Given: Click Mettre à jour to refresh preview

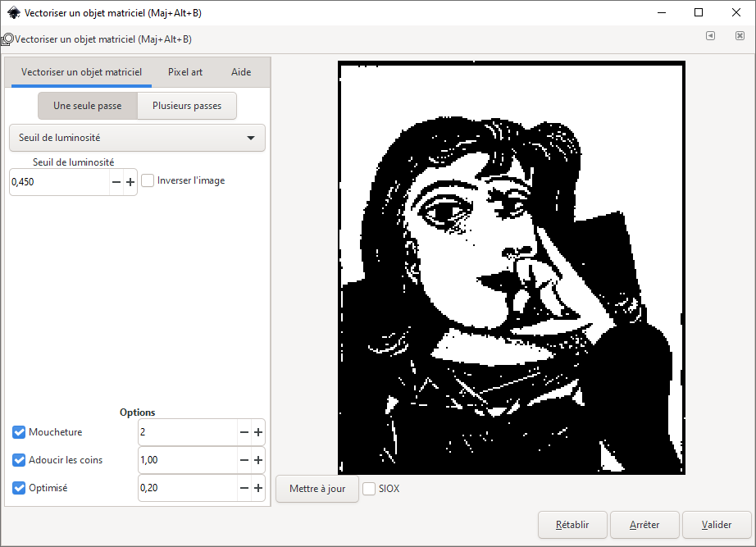Looking at the screenshot, I should (x=317, y=489).
